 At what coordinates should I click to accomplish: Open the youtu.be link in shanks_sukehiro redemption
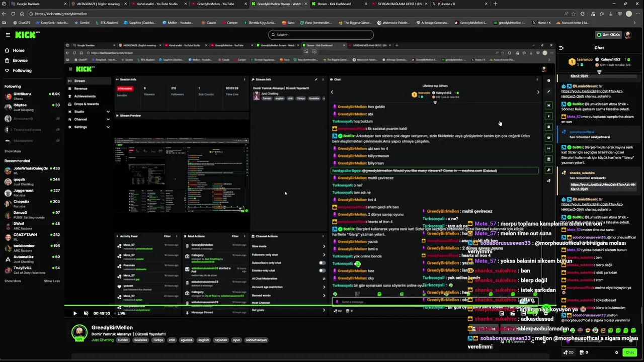[603, 187]
